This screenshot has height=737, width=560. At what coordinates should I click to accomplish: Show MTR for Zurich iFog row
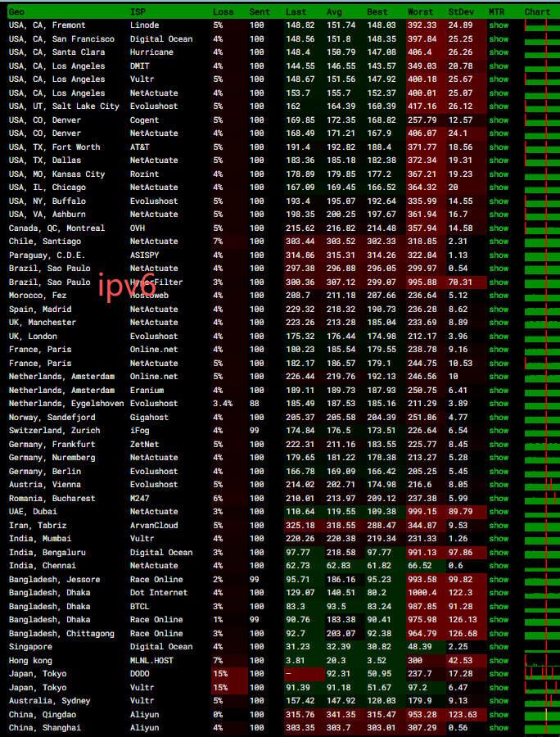(x=499, y=431)
